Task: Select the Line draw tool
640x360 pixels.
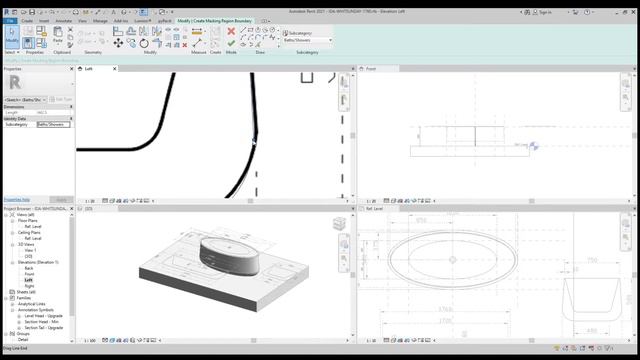Action: click(x=243, y=30)
